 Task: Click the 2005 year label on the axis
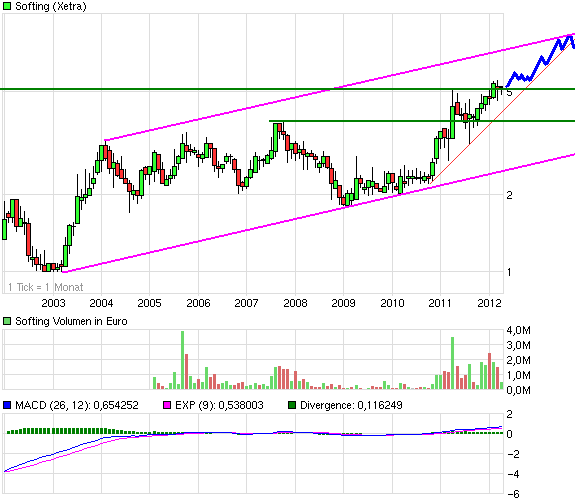(149, 303)
